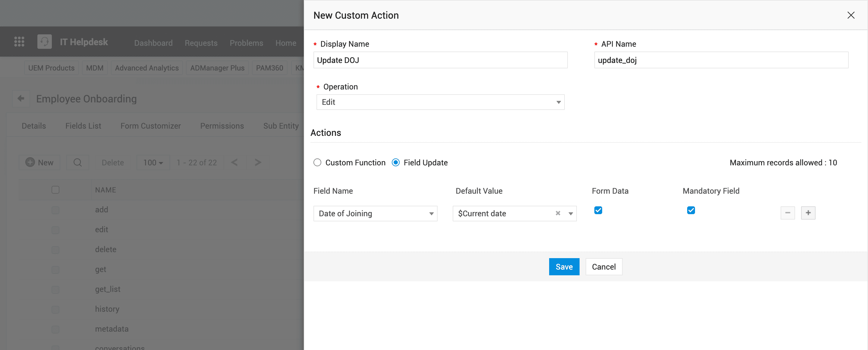The height and width of the screenshot is (350, 868).
Task: Remove field row with minus button
Action: (788, 213)
